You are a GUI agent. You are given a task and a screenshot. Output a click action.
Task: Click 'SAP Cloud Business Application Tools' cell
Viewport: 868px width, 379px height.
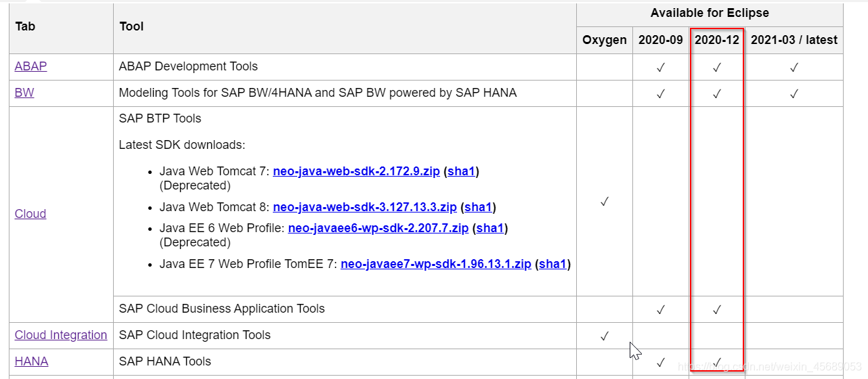coord(345,309)
